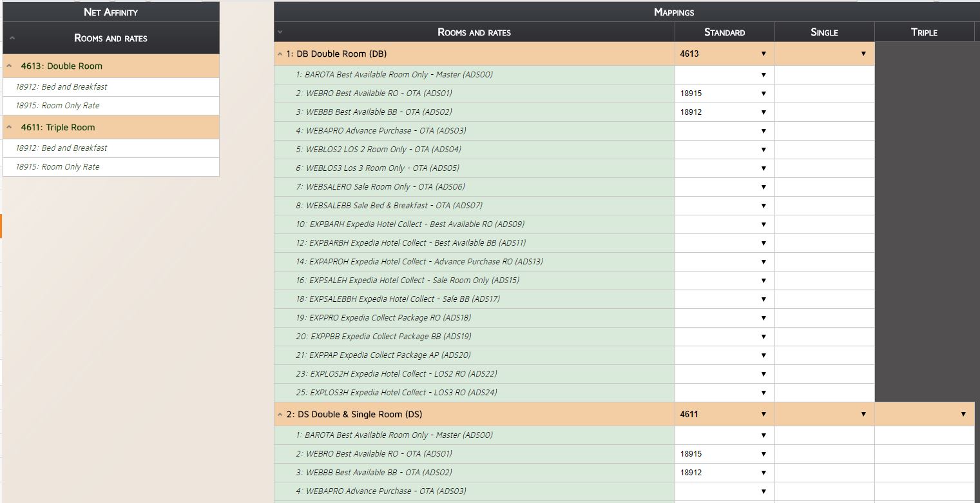Click the Triple column header
Viewport: 980px width, 503px height.
point(925,32)
